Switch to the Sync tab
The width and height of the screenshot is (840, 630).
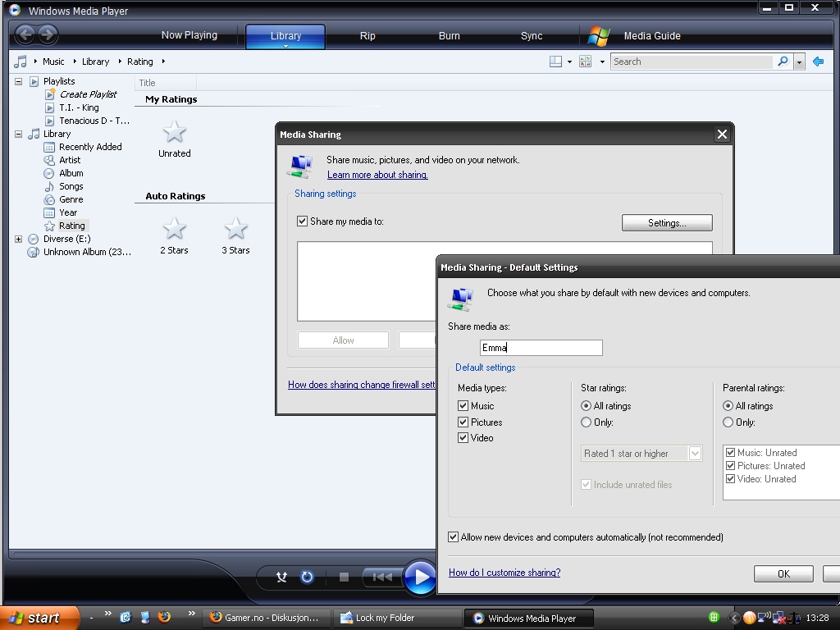(532, 36)
